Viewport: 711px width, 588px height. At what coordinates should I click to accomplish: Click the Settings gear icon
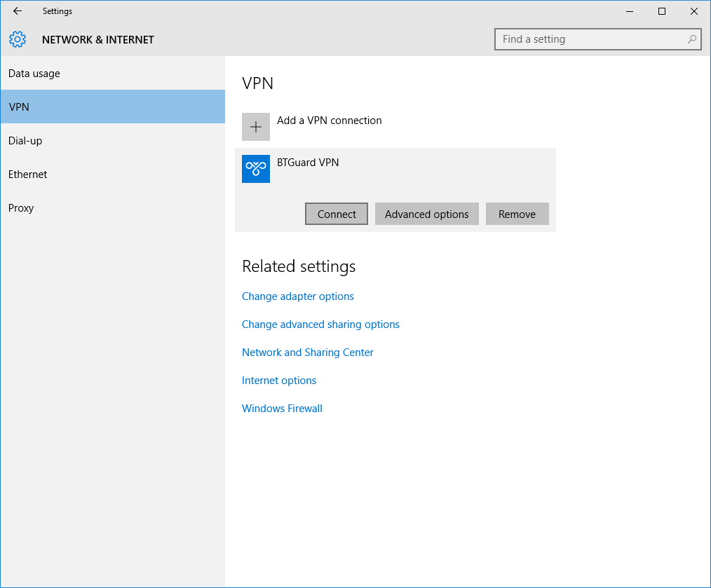(x=18, y=39)
